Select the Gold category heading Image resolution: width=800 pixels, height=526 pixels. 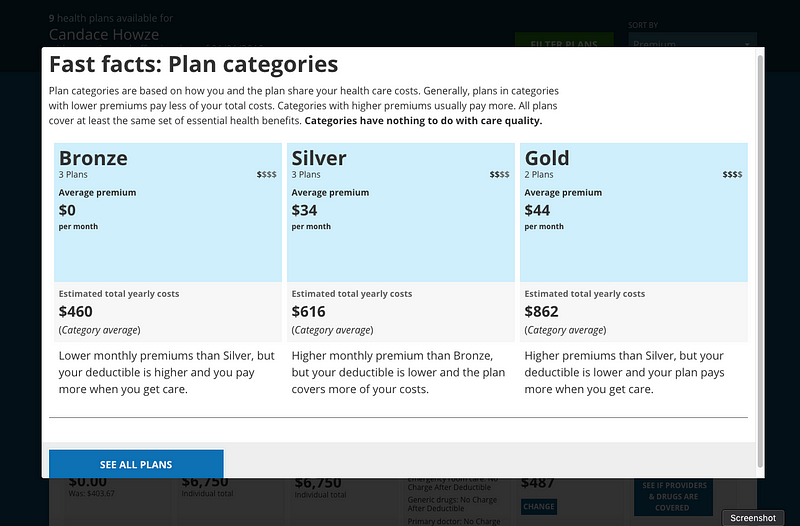[x=547, y=158]
